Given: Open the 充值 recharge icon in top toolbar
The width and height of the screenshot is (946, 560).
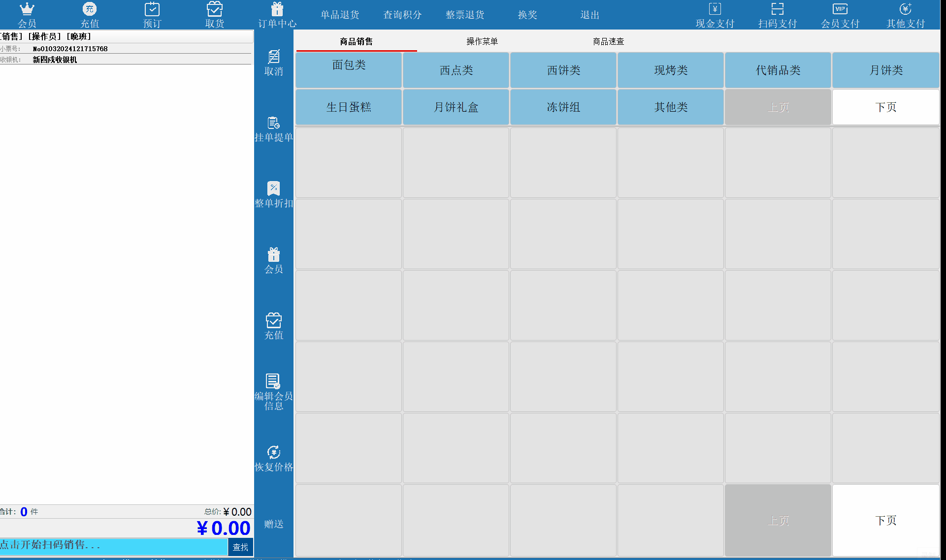Looking at the screenshot, I should (90, 10).
